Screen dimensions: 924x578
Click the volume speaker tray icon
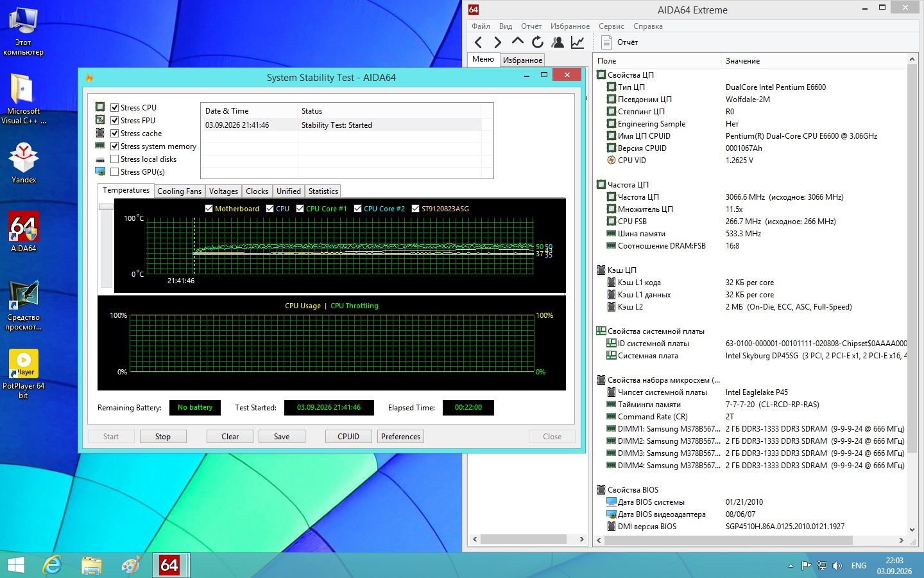[837, 566]
